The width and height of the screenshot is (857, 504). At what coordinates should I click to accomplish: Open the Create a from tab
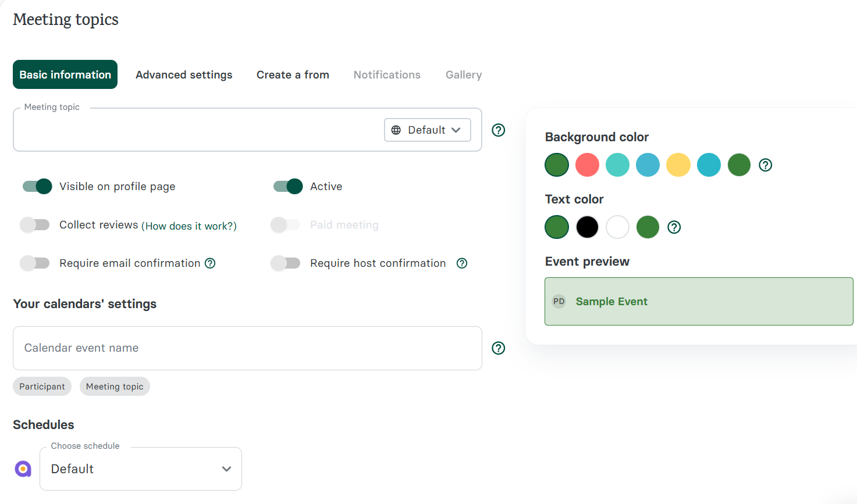(293, 74)
